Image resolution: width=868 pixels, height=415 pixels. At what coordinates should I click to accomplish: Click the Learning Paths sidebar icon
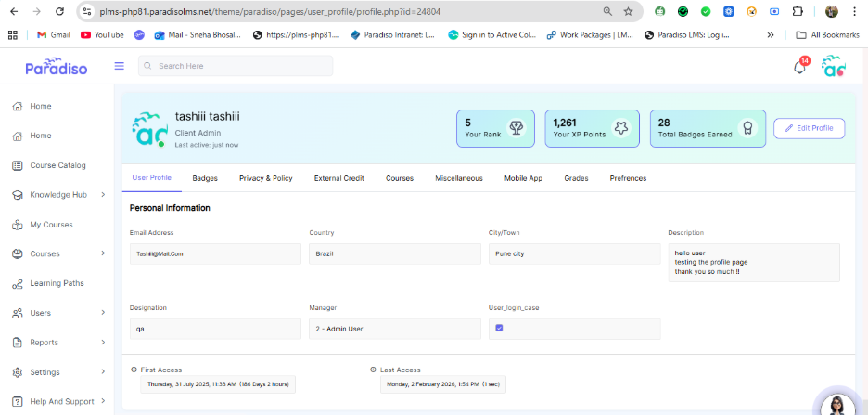point(18,283)
